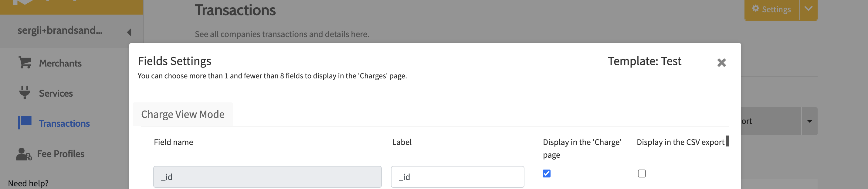This screenshot has width=868, height=189.
Task: Close the Fields Settings dialog
Action: pos(721,62)
